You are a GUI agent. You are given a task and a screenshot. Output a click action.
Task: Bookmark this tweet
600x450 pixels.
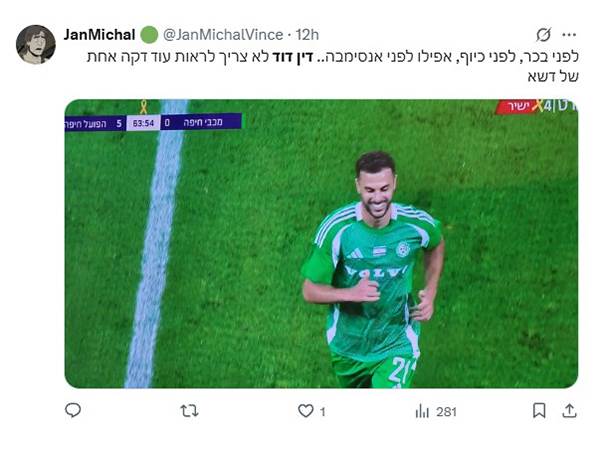[x=539, y=411]
